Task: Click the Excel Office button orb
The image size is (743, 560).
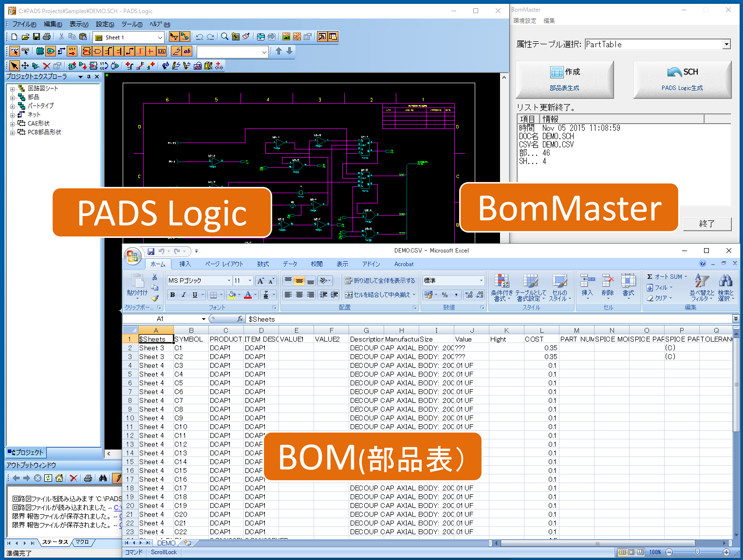Action: coord(132,256)
